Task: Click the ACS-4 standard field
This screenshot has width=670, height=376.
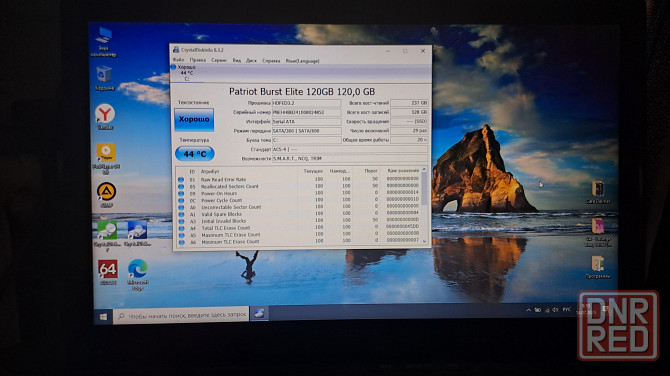Action: 350,150
